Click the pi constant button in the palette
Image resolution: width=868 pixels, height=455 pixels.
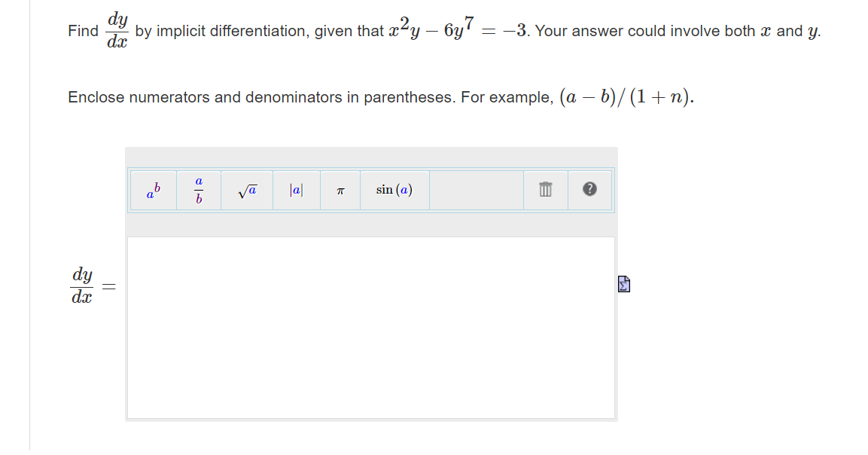pos(340,190)
